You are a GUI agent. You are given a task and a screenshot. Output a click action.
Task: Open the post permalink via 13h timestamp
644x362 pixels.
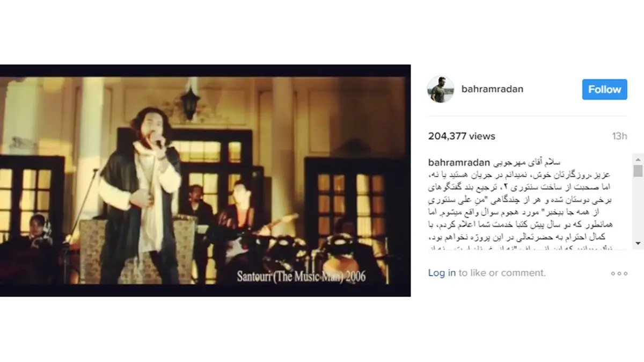point(619,136)
